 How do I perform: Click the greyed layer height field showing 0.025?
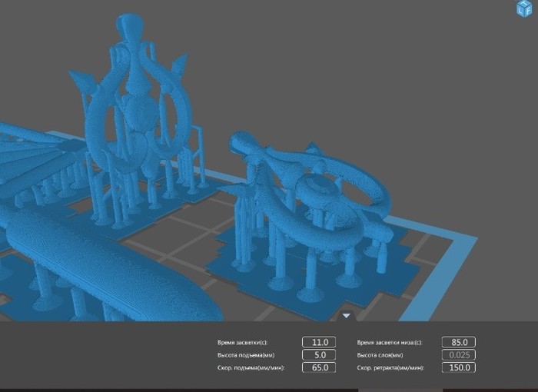(x=459, y=355)
